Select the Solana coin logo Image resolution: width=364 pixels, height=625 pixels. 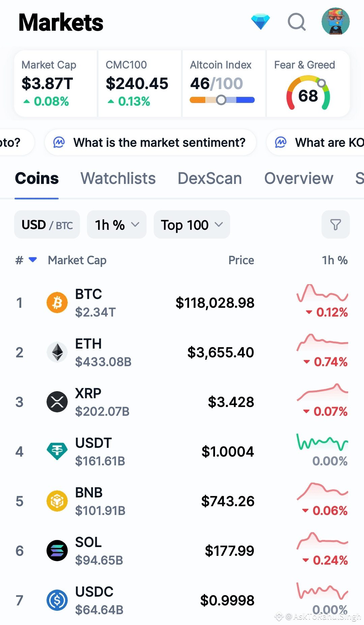pos(57,550)
